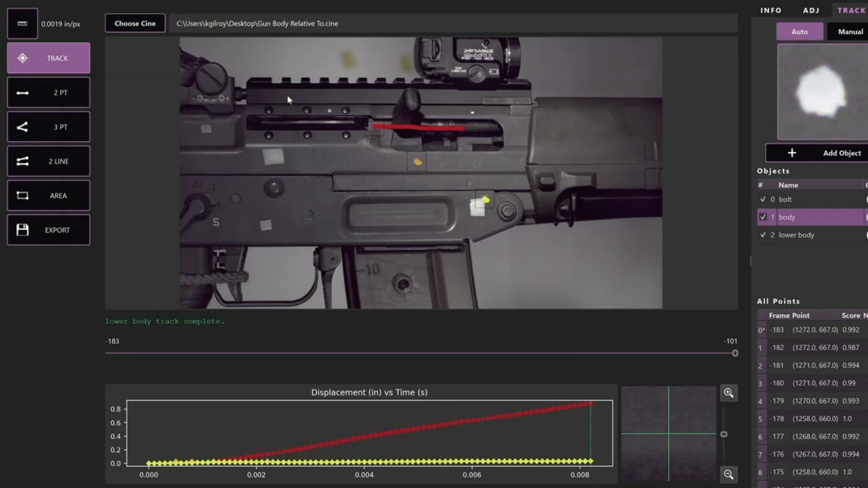
Task: Switch to Manual tracking mode
Action: click(849, 31)
